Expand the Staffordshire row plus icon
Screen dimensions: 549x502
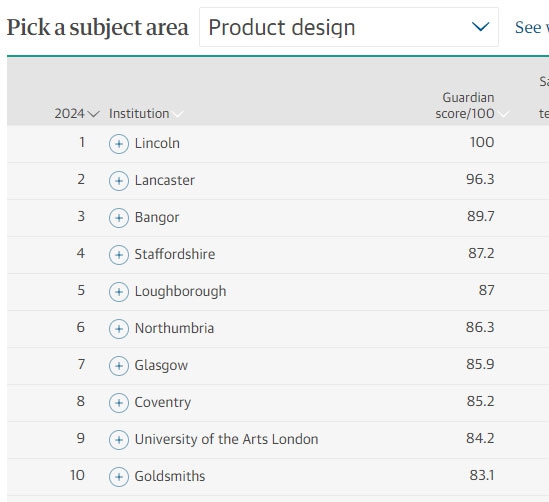pos(119,255)
